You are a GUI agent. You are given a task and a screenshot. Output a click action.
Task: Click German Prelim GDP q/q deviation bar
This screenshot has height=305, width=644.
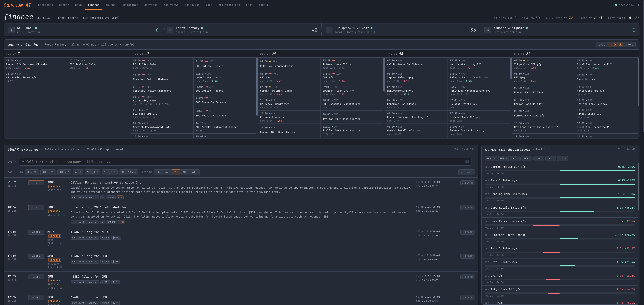(560, 171)
